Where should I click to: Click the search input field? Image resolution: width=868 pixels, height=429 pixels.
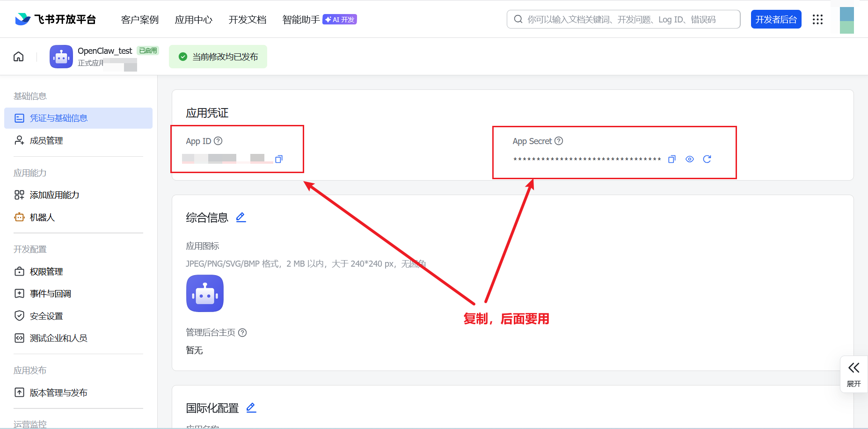pyautogui.click(x=622, y=19)
